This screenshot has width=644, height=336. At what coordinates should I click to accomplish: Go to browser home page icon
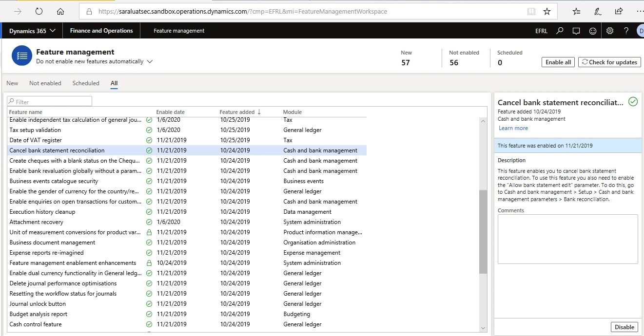(60, 11)
